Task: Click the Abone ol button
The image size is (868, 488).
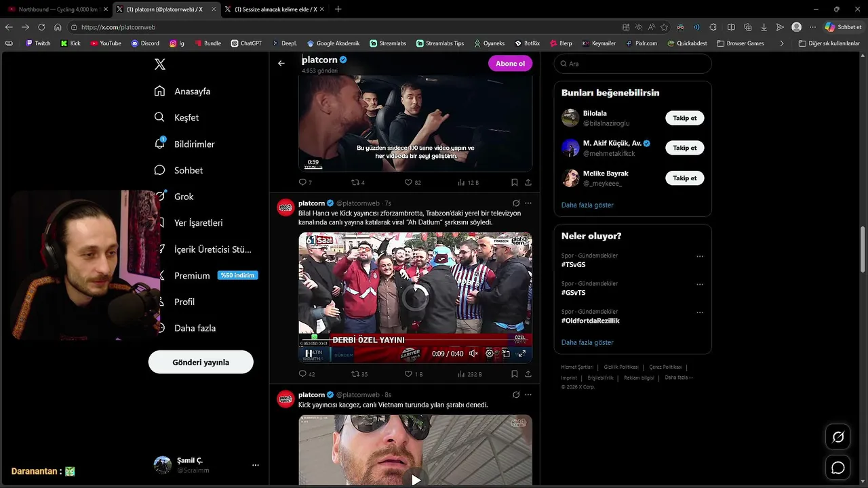Action: coord(510,63)
